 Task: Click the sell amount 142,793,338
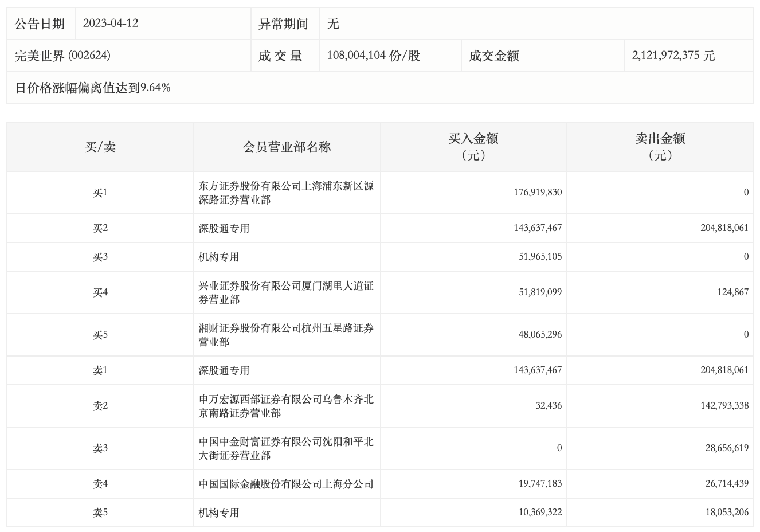(724, 406)
